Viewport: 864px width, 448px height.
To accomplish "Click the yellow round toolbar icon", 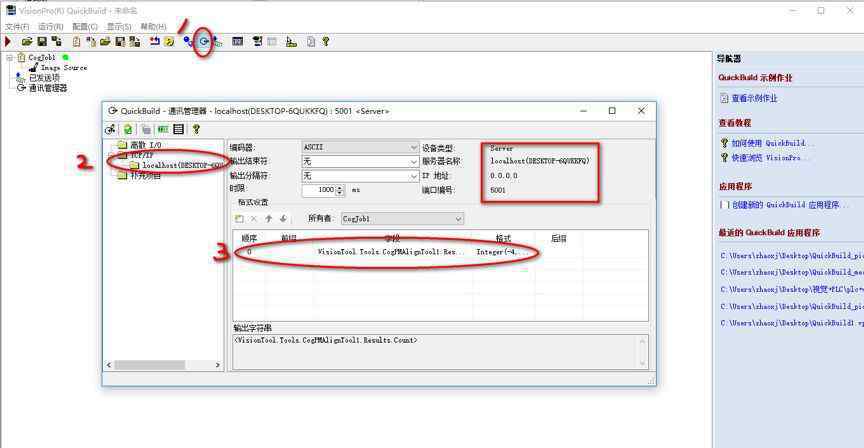I will coord(170,41).
